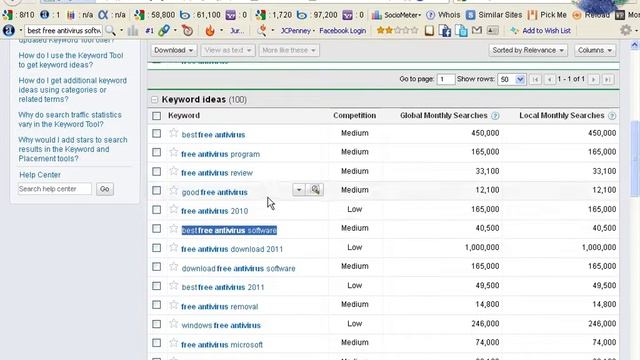Open 'How do I use the Keyword Tool' link

[x=71, y=60]
